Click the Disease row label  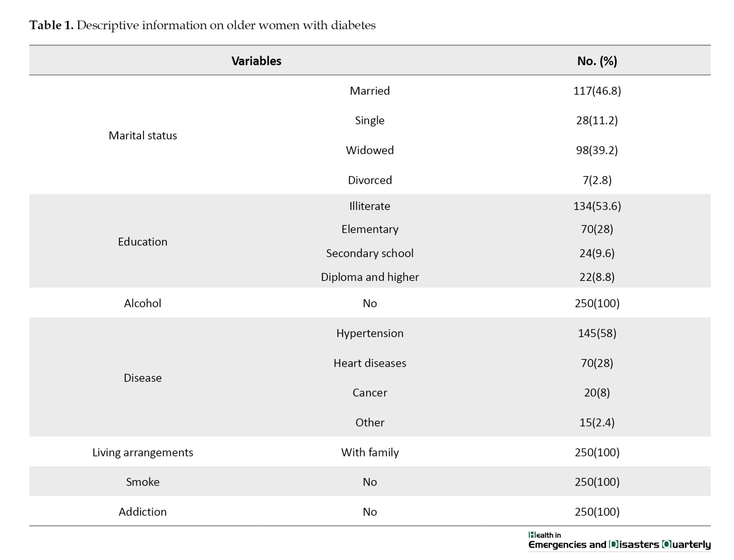[x=143, y=378]
